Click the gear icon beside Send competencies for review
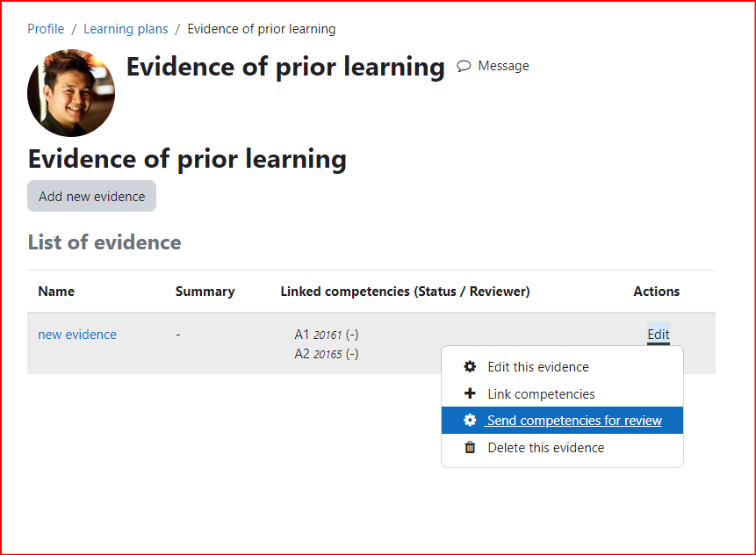The image size is (756, 555). (x=470, y=420)
